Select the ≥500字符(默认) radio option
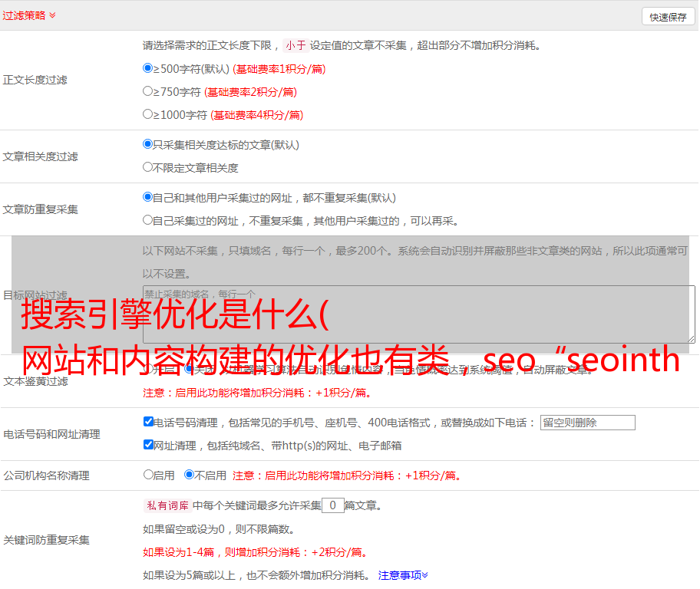Viewport: 700px width, 589px height. coord(147,67)
